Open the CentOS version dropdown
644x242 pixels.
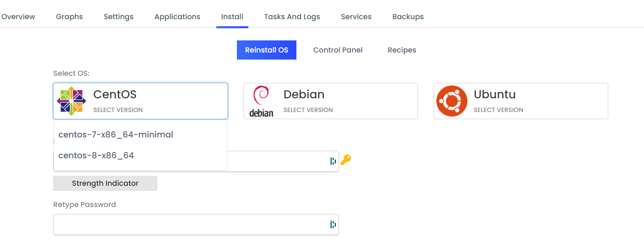tap(140, 101)
